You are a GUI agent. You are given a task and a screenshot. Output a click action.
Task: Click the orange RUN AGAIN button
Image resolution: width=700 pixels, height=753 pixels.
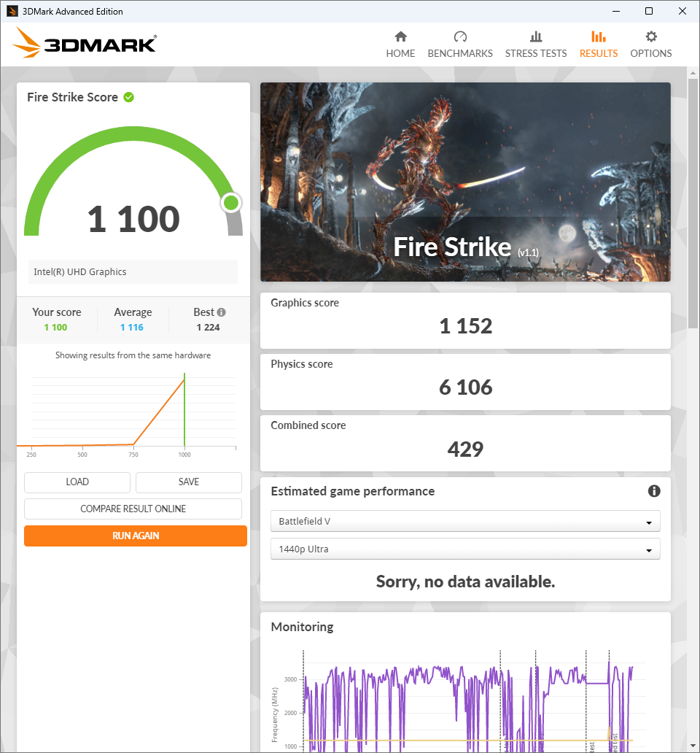(136, 536)
